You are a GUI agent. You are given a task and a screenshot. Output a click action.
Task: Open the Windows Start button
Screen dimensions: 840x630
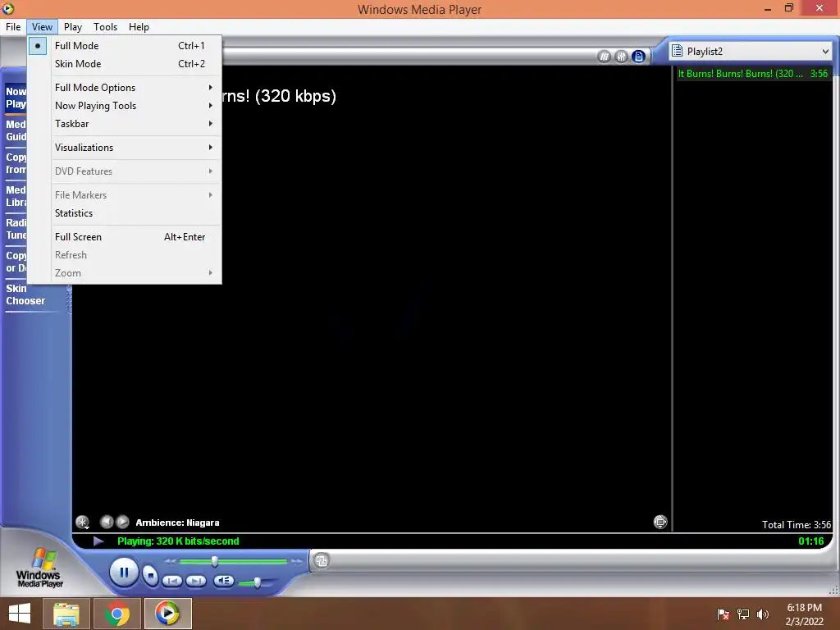20,614
